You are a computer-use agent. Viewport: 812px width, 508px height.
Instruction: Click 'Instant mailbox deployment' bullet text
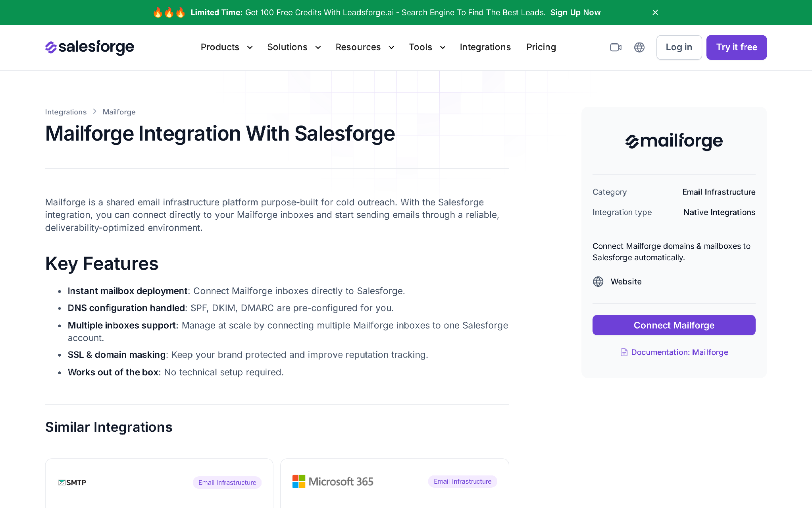point(127,291)
